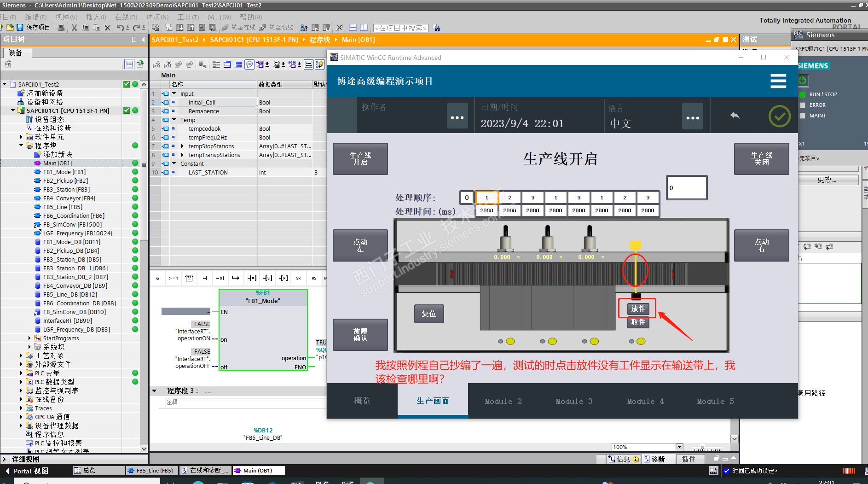The width and height of the screenshot is (868, 484).
Task: Toggle the free comments display icon in editor toolbar
Action: tap(249, 64)
